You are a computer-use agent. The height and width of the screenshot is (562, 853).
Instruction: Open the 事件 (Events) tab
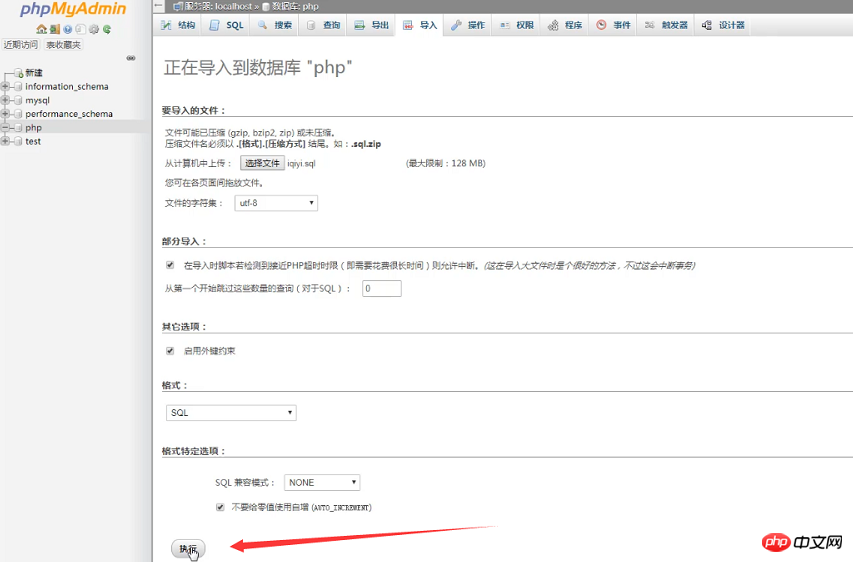coord(613,25)
